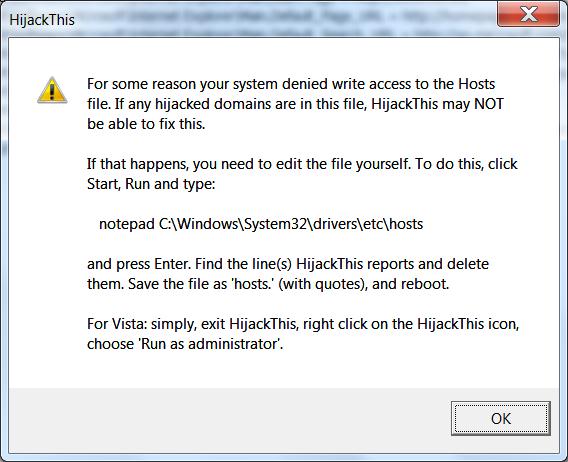Viewport: 568px width, 462px height.
Task: Click the quoted 'hosts.' filename text
Action: click(252, 284)
